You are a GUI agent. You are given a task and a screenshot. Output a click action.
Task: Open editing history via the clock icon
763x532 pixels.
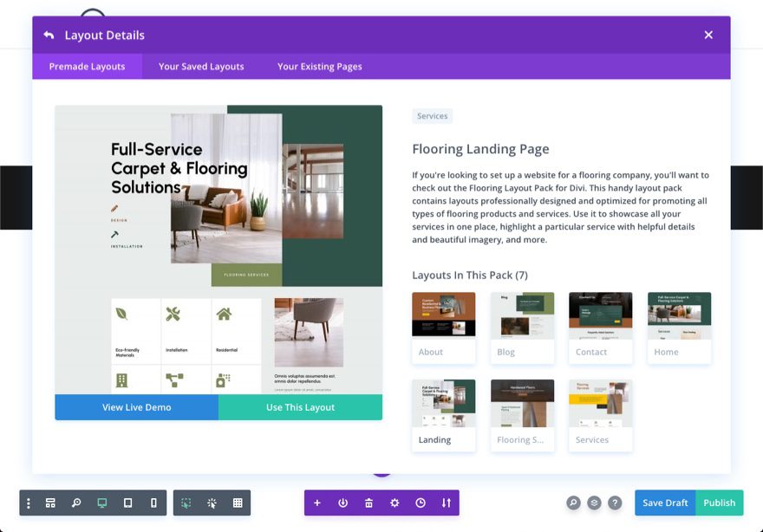pyautogui.click(x=421, y=503)
